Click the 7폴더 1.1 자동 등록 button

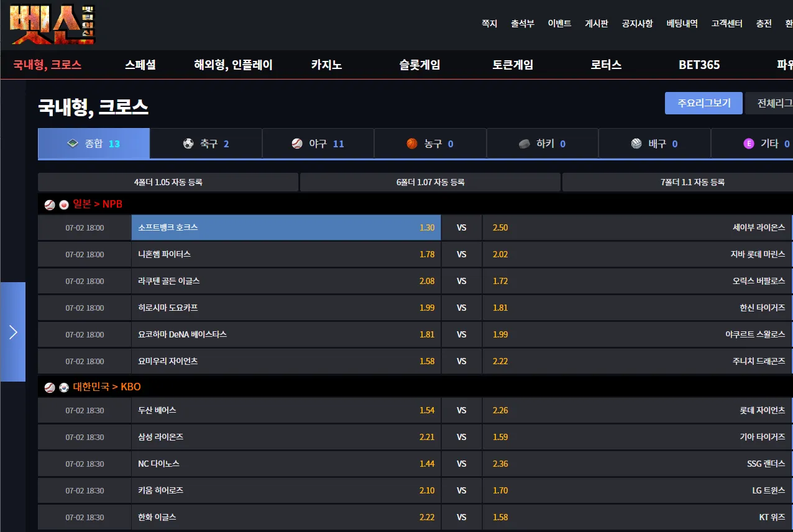click(677, 182)
